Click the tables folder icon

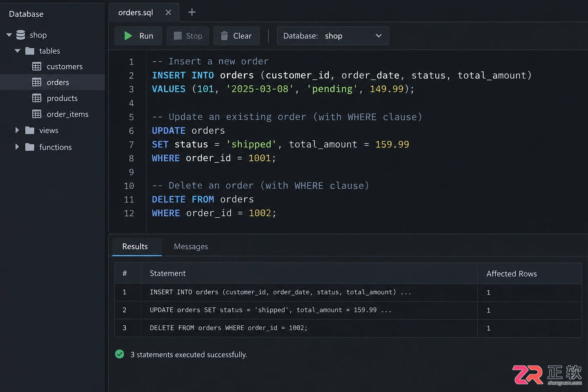point(30,51)
